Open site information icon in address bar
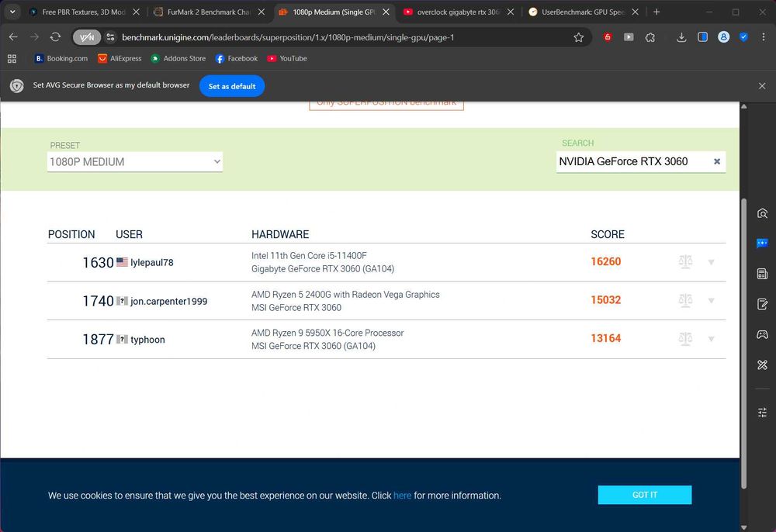Screen dimensions: 776x532 click(x=110, y=37)
